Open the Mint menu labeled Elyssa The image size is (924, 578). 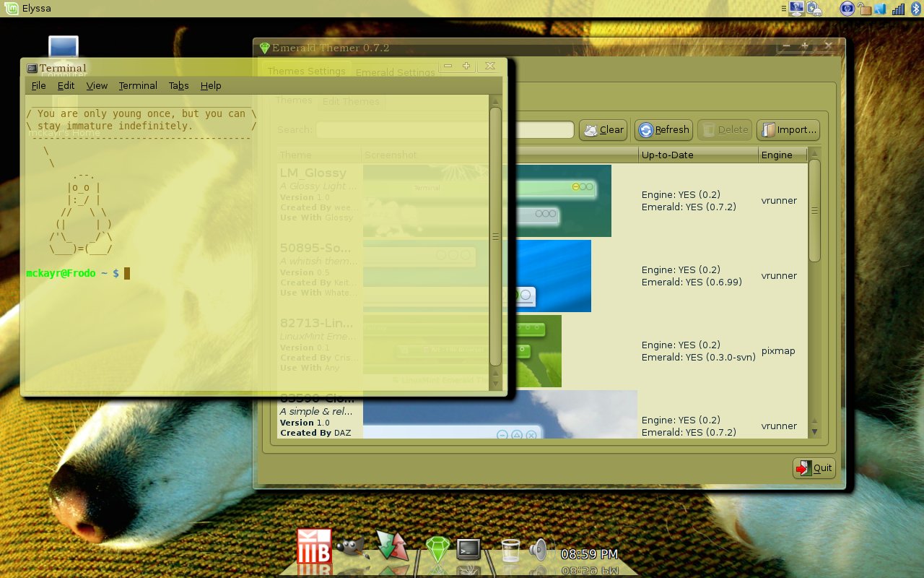28,9
